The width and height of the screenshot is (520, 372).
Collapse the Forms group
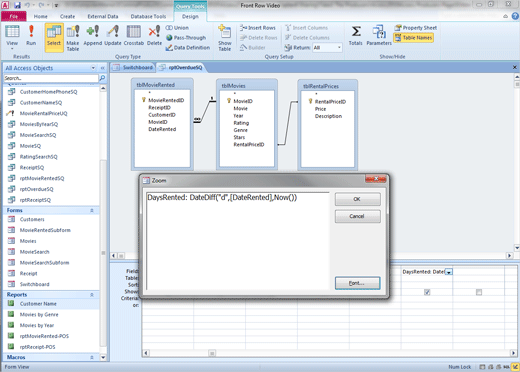pyautogui.click(x=92, y=210)
